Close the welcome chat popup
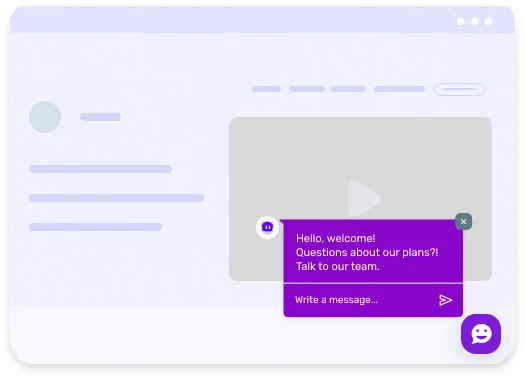525x382 pixels. (463, 221)
